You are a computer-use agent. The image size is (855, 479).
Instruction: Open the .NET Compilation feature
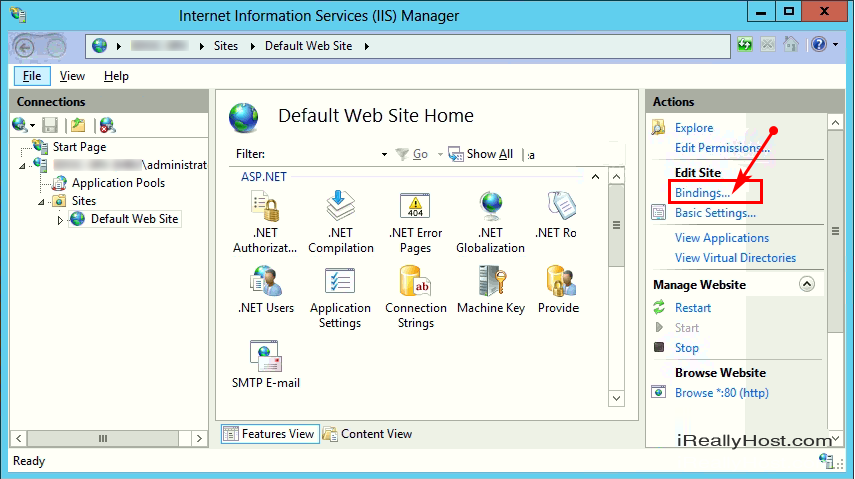341,223
